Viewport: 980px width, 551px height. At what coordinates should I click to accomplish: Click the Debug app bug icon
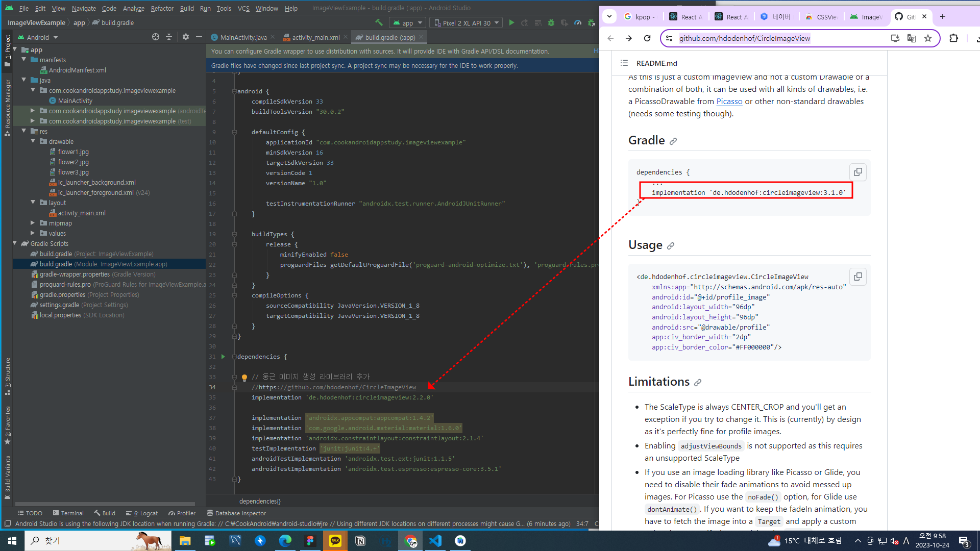pyautogui.click(x=551, y=22)
